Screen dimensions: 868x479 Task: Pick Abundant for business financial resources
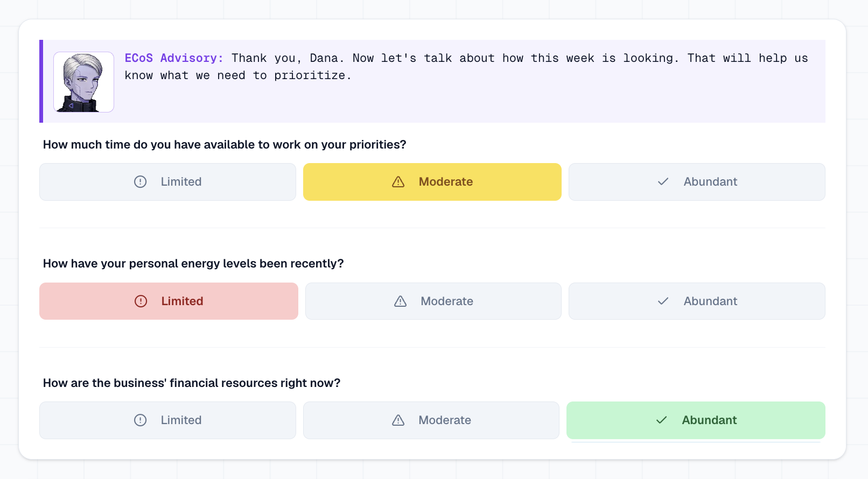696,420
